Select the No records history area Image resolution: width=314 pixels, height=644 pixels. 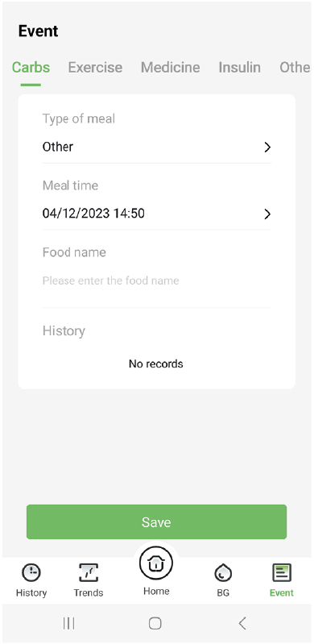coord(156,364)
